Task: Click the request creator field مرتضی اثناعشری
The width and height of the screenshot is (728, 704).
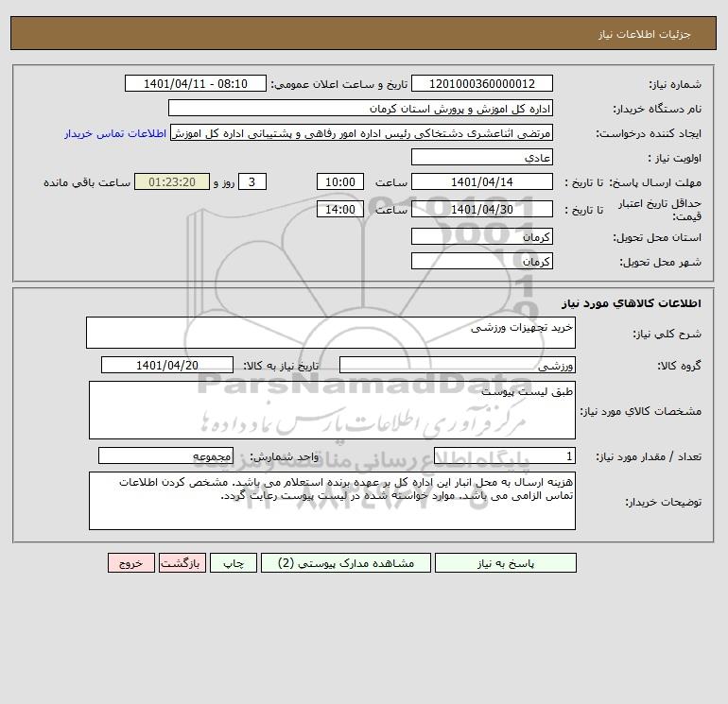Action: click(x=361, y=132)
